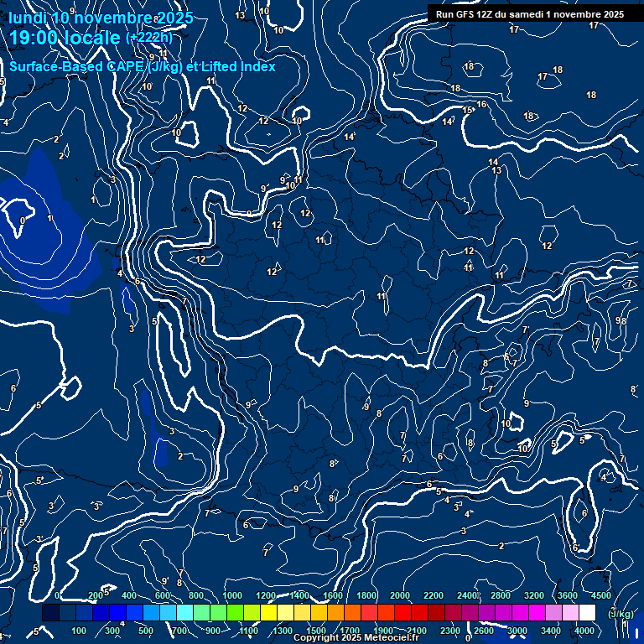Screen dimensions: 644x644
Task: Click the '4000' legend scale label
Action: click(x=584, y=631)
